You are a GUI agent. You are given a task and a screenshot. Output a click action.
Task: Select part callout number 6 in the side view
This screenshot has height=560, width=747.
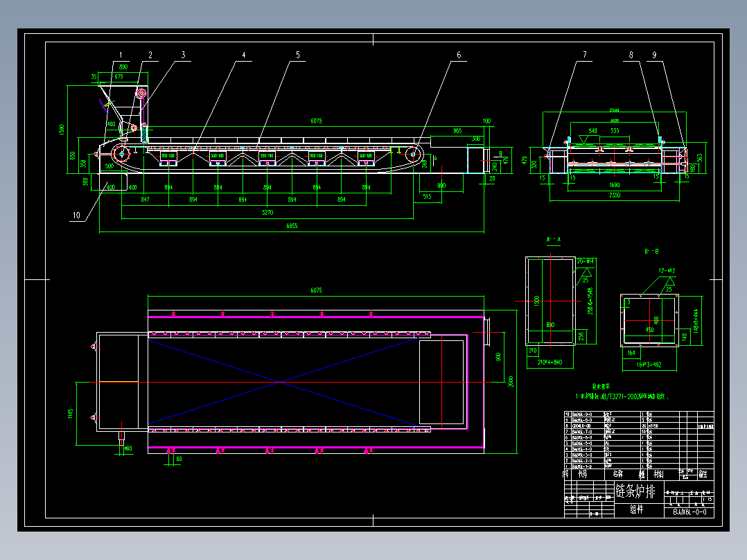click(459, 55)
